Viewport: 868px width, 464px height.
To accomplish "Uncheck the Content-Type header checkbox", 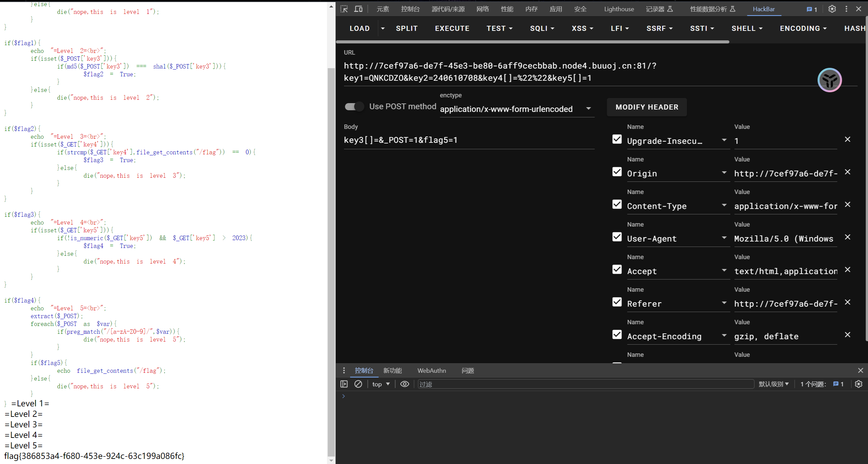I will pos(617,204).
